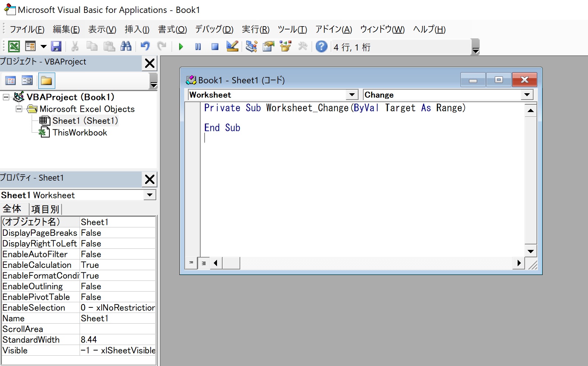
Task: Click EnableCalculation value True
Action: click(x=118, y=265)
